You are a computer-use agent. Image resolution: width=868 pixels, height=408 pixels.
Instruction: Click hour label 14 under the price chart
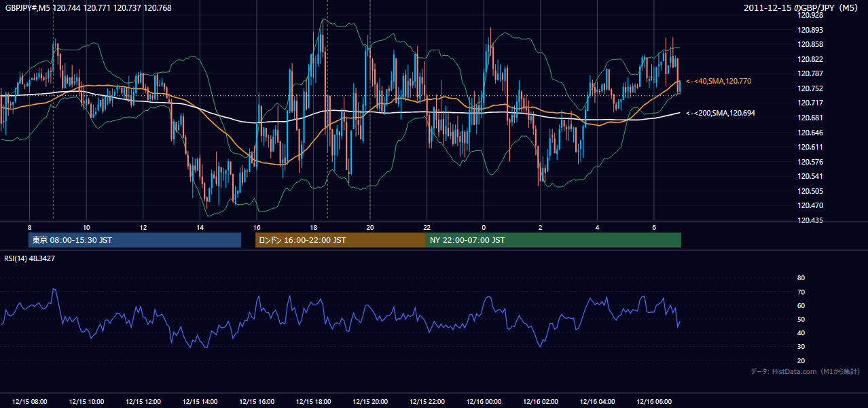coord(200,227)
